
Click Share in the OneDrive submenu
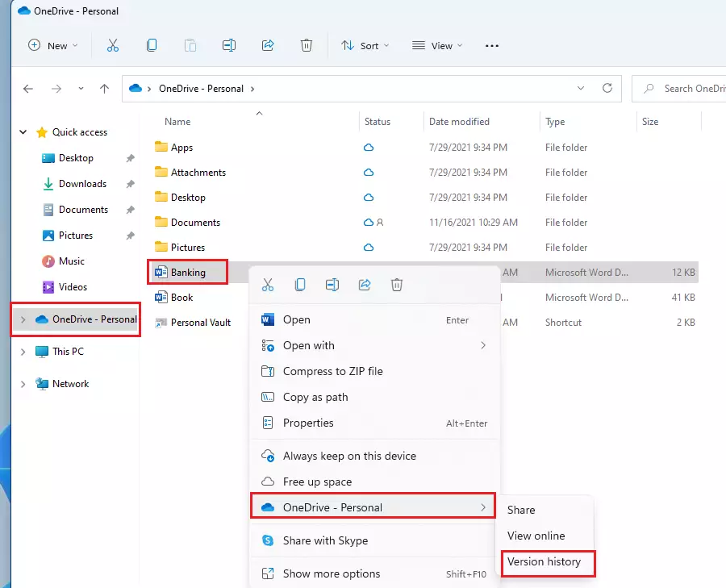tap(544, 510)
